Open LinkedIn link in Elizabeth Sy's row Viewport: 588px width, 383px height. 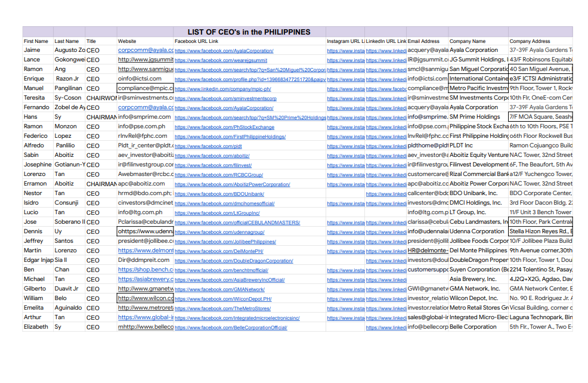(x=386, y=328)
